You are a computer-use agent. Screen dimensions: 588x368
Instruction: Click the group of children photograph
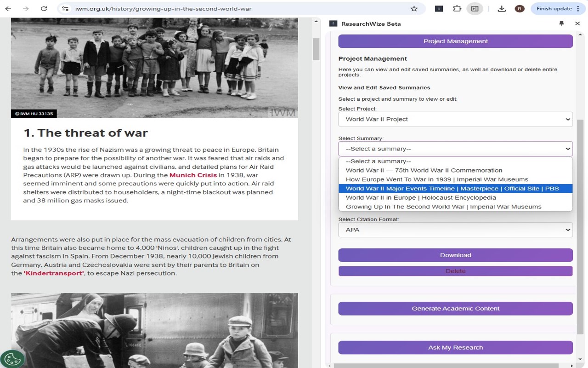pos(154,68)
